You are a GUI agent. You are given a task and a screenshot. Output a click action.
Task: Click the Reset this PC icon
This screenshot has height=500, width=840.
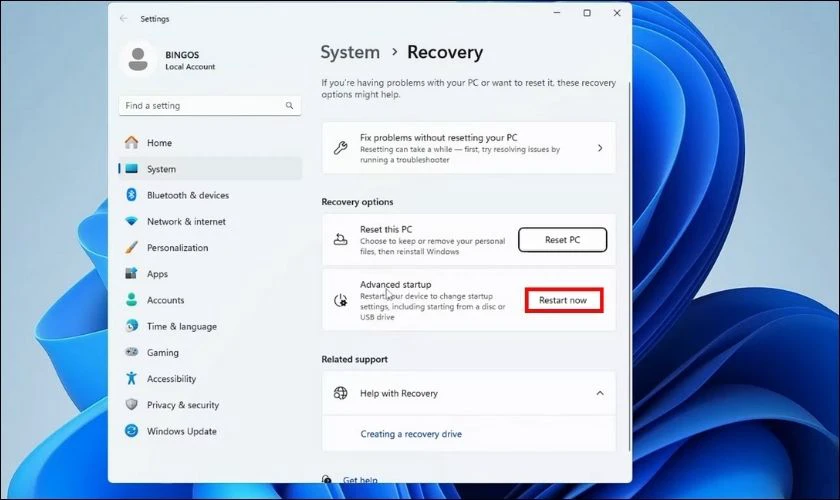click(341, 240)
